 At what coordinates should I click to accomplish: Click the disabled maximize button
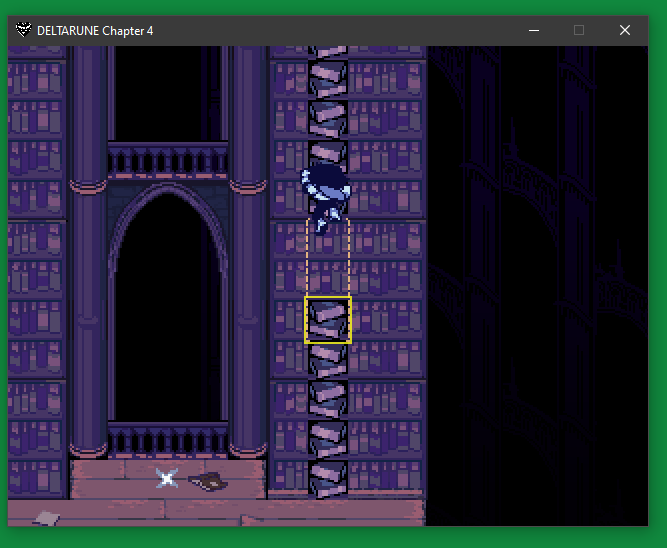click(579, 30)
